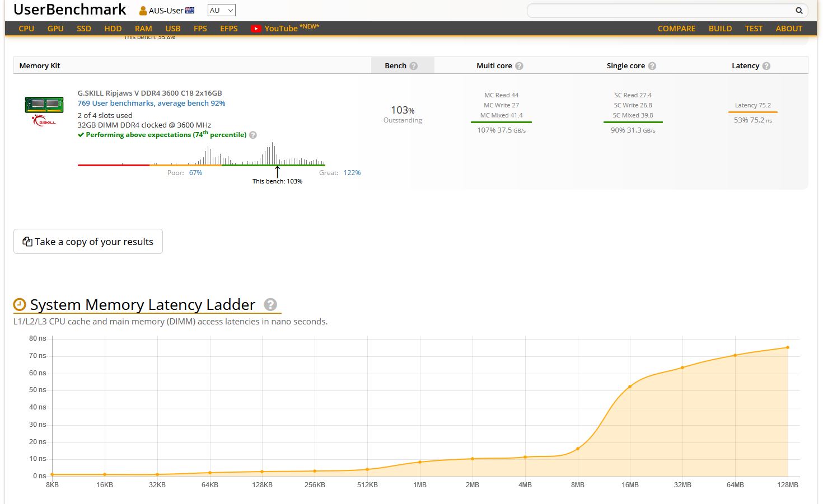823x504 pixels.
Task: Click the clock icon before Latency Ladder
Action: [20, 304]
